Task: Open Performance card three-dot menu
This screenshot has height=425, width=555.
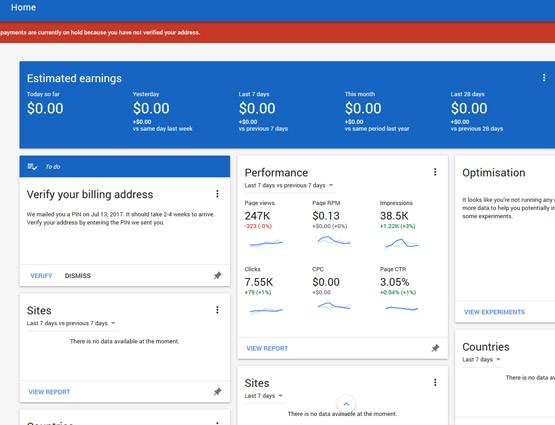Action: 435,172
